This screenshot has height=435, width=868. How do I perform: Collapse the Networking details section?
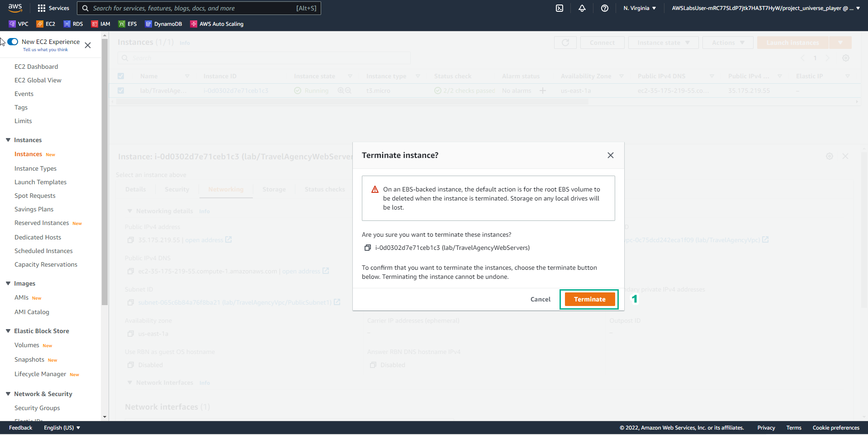(130, 211)
